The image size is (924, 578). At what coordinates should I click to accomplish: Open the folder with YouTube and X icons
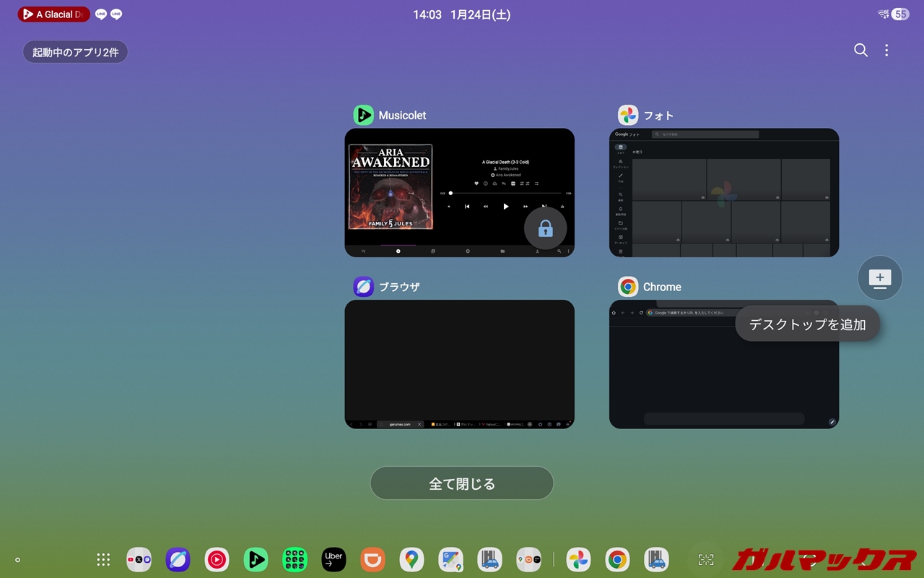coord(139,559)
